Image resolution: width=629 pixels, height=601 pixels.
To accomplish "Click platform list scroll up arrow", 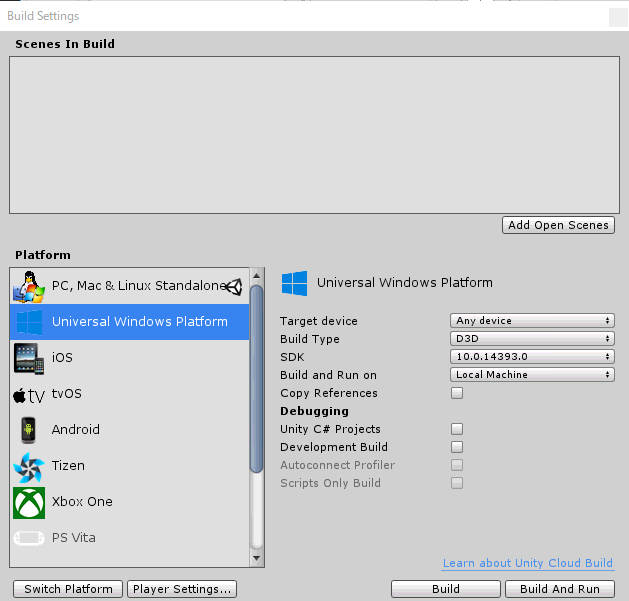I will pyautogui.click(x=257, y=276).
